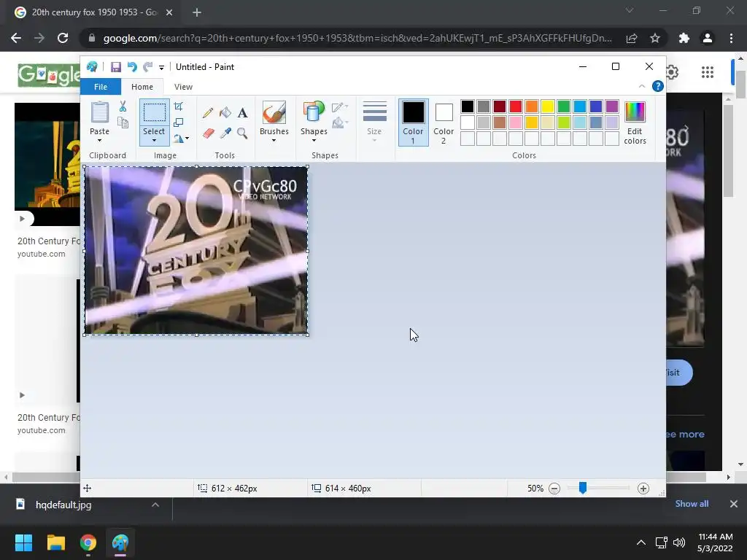This screenshot has width=747, height=560.
Task: Open Customize Quick Access Toolbar dropdown
Action: click(x=161, y=68)
